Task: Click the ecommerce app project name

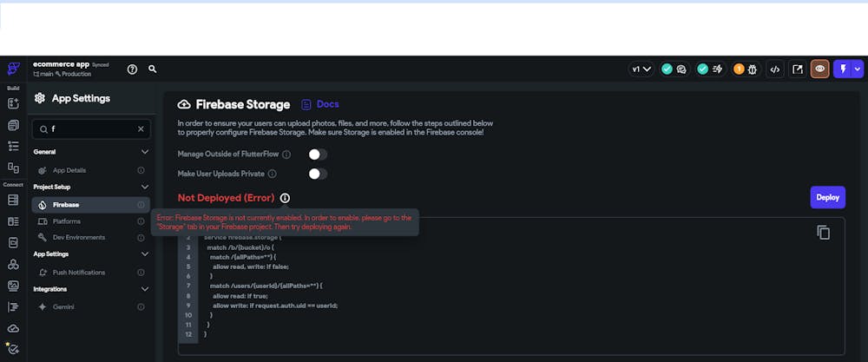Action: (x=61, y=64)
